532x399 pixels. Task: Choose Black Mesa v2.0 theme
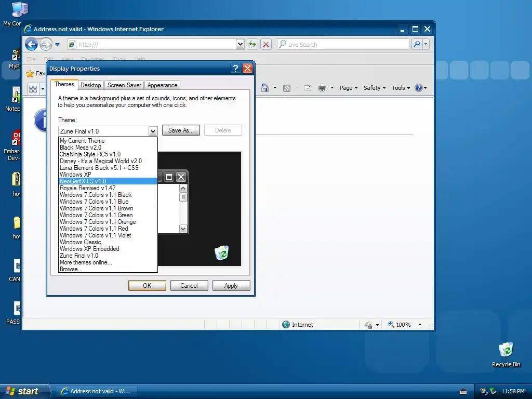tap(108, 148)
